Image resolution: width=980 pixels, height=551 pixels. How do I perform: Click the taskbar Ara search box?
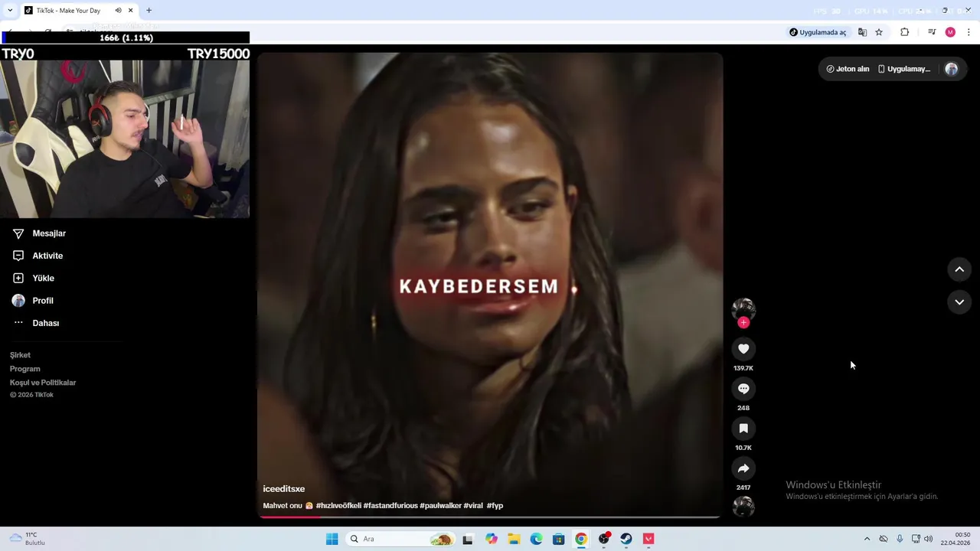(x=400, y=539)
